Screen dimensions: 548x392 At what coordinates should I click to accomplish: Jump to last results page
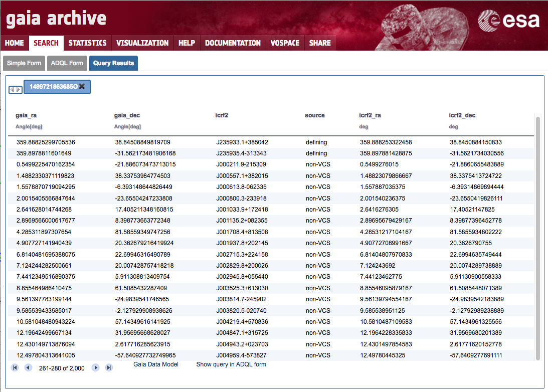pos(109,367)
